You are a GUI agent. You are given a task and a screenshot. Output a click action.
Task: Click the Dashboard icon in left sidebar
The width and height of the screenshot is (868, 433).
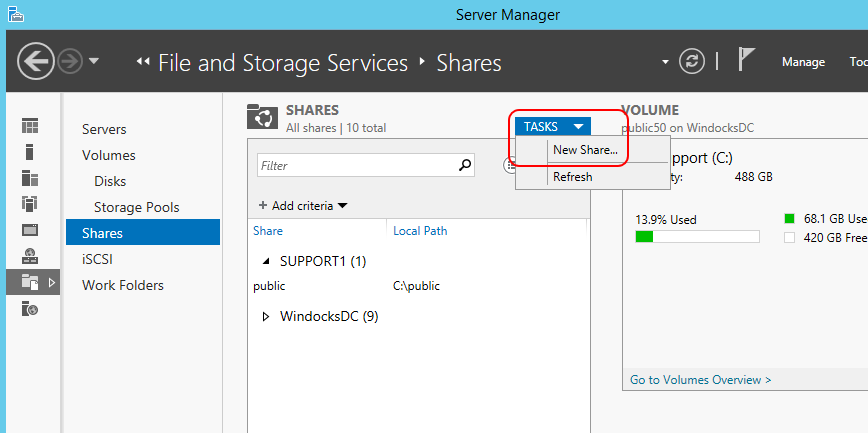pos(30,126)
